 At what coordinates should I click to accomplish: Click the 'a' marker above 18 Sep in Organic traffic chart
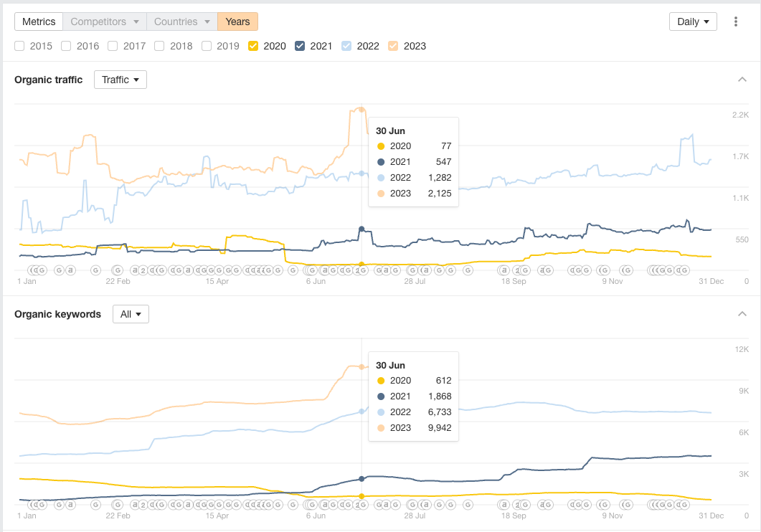[x=504, y=270]
